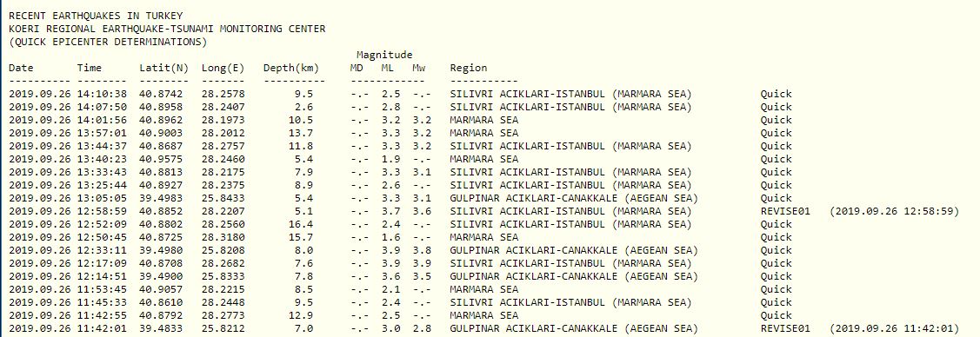Click the 'ML' magnitude column header
Image resolution: width=980 pixels, height=337 pixels.
pyautogui.click(x=388, y=68)
